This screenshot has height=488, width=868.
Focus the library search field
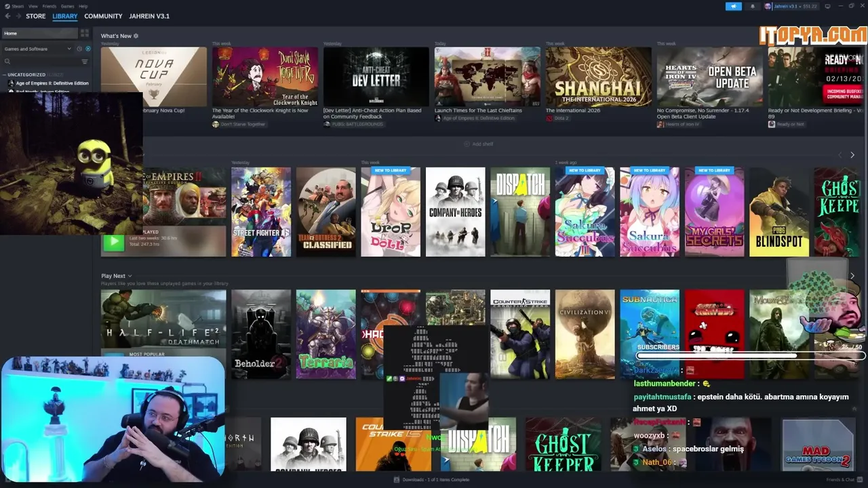41,62
